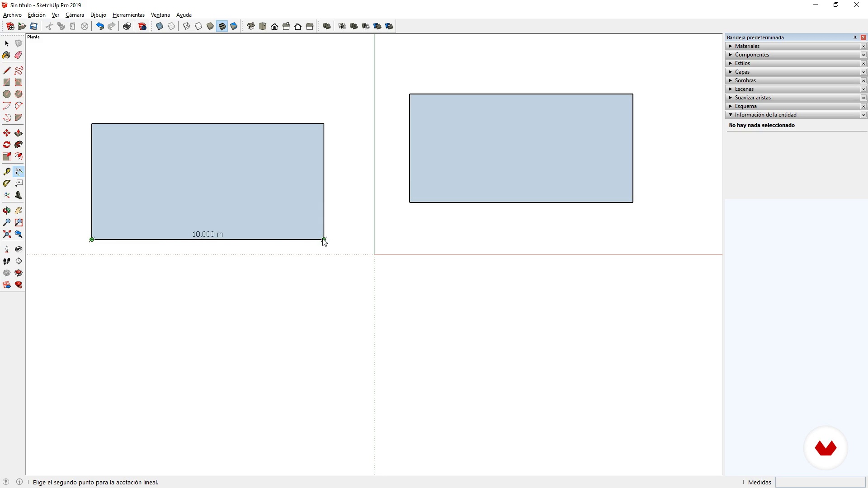Select the Eraser tool
868x488 pixels.
click(19, 55)
